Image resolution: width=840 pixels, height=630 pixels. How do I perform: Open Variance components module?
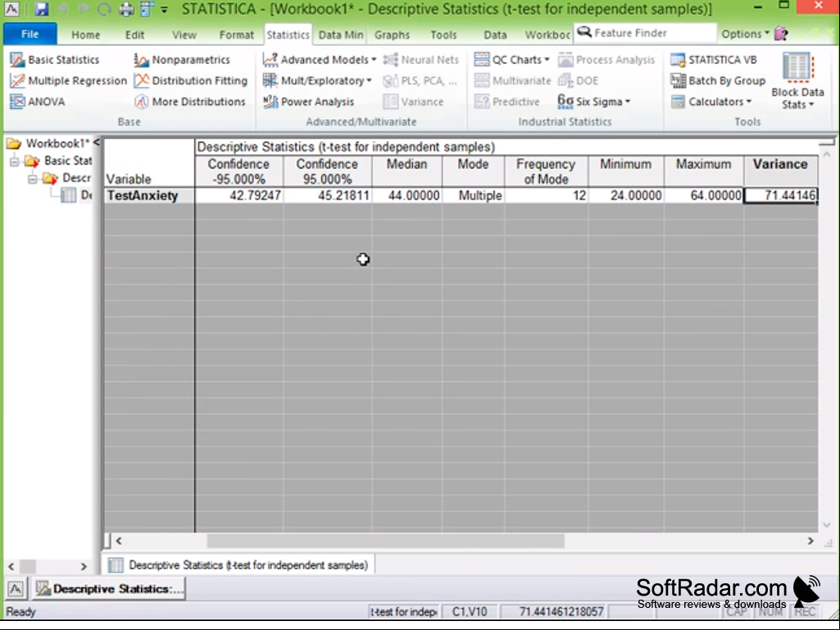(414, 102)
